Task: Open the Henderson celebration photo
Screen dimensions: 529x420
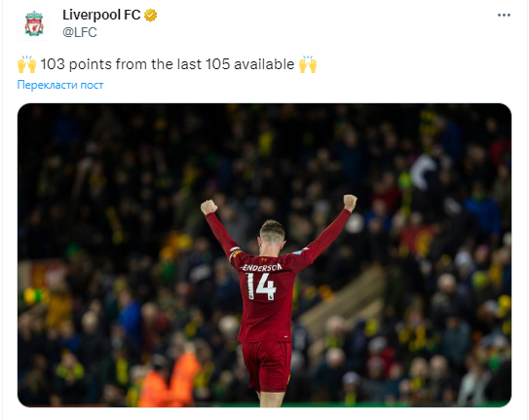Action: [264, 255]
